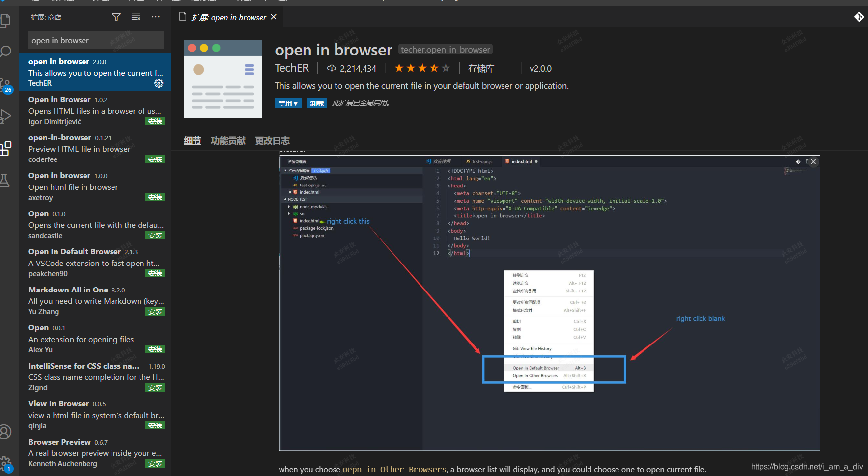This screenshot has height=476, width=868.
Task: Open extensions panel more actions menu
Action: tap(156, 17)
